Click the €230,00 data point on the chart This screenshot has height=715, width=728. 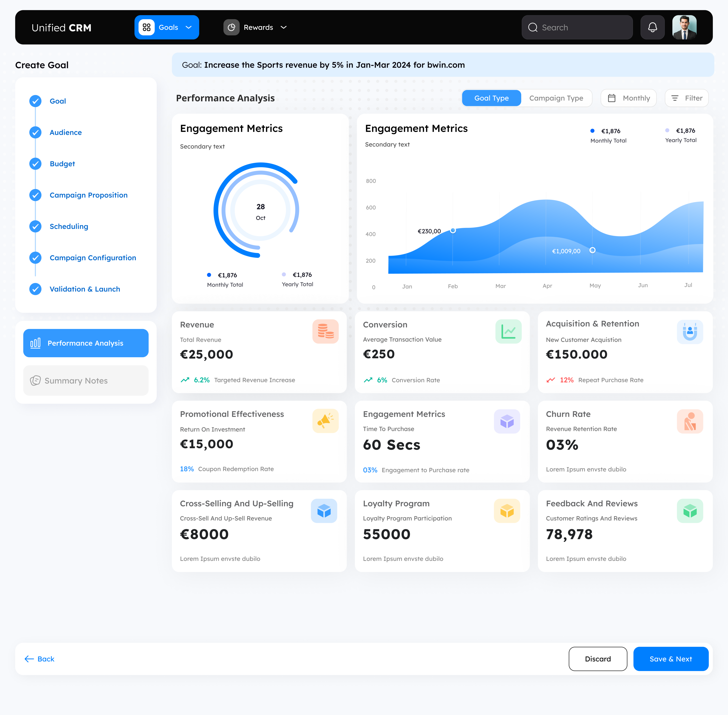453,230
